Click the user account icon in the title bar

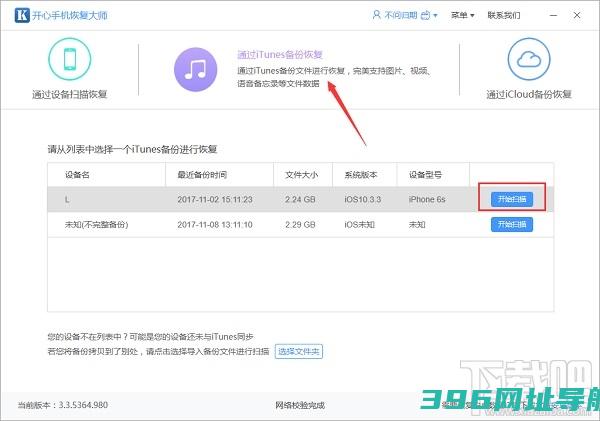point(377,15)
